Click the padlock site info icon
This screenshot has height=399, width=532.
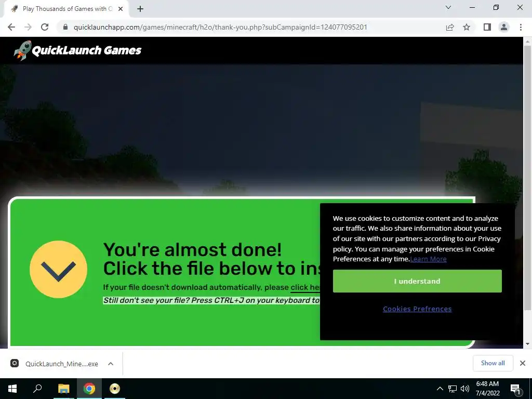point(65,27)
